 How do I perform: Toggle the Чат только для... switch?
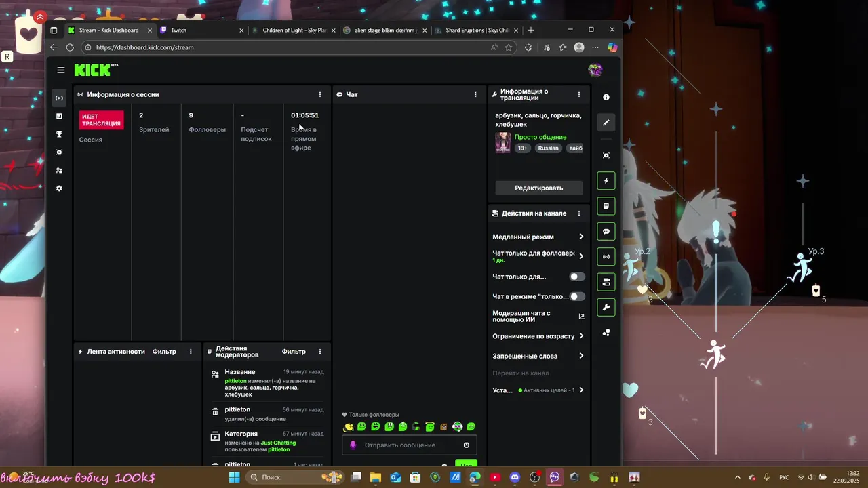pos(577,277)
